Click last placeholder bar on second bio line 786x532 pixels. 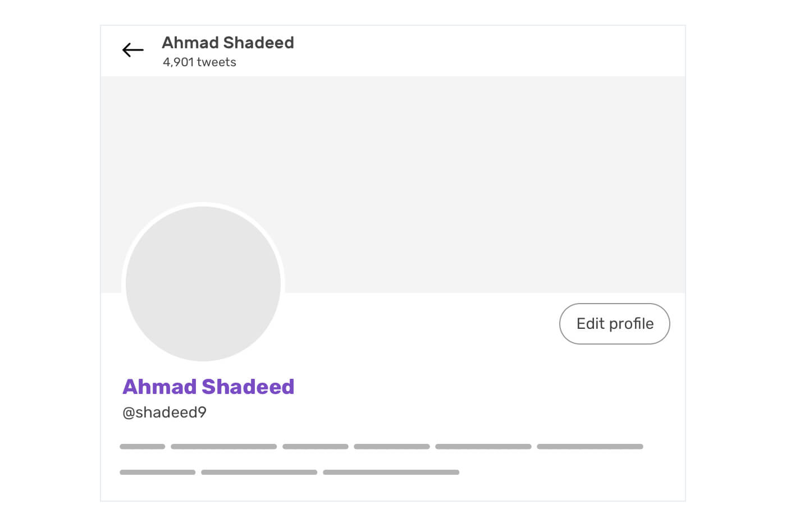391,473
